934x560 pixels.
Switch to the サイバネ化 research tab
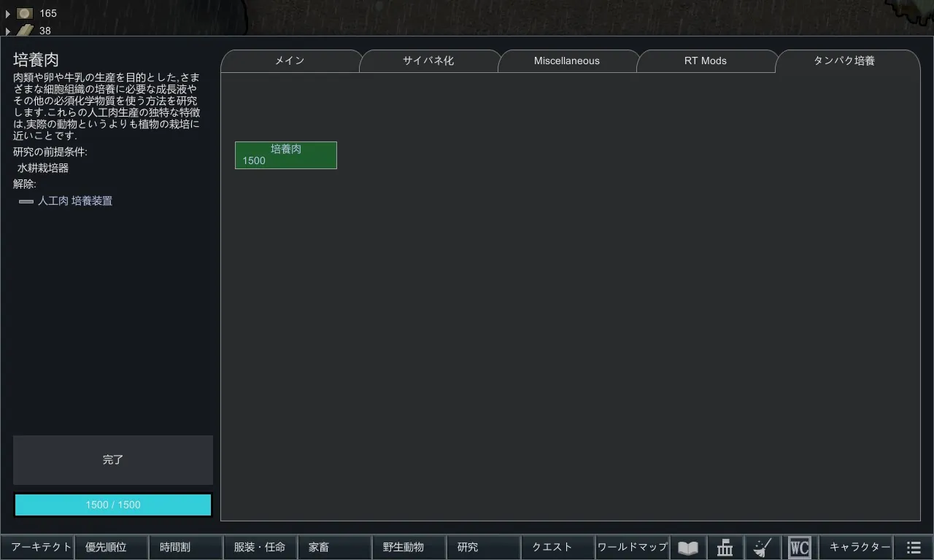coord(428,61)
